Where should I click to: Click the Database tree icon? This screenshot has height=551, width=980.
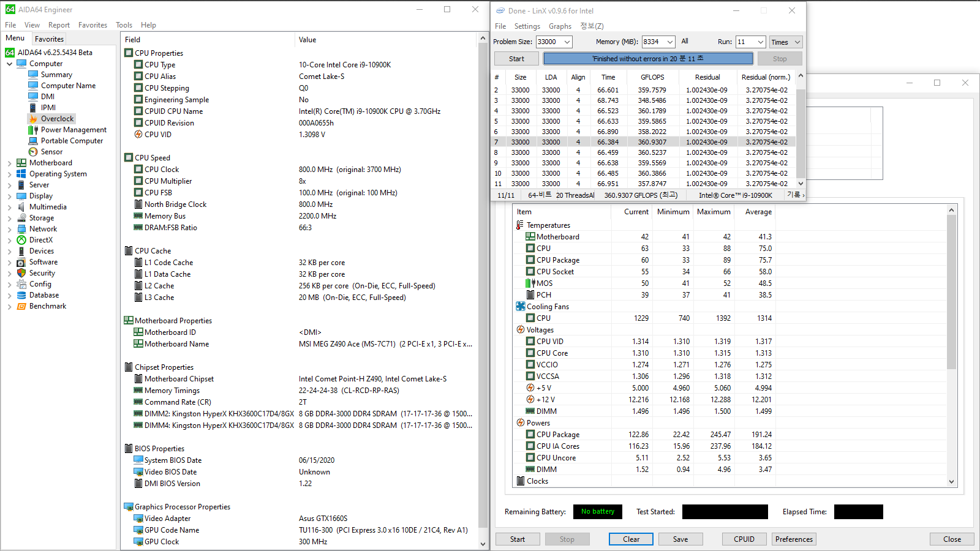(x=21, y=295)
